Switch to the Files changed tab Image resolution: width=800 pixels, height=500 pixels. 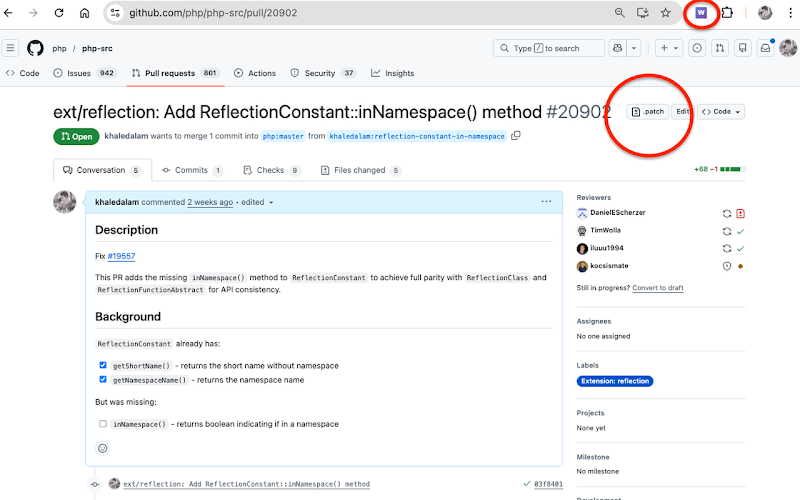360,170
